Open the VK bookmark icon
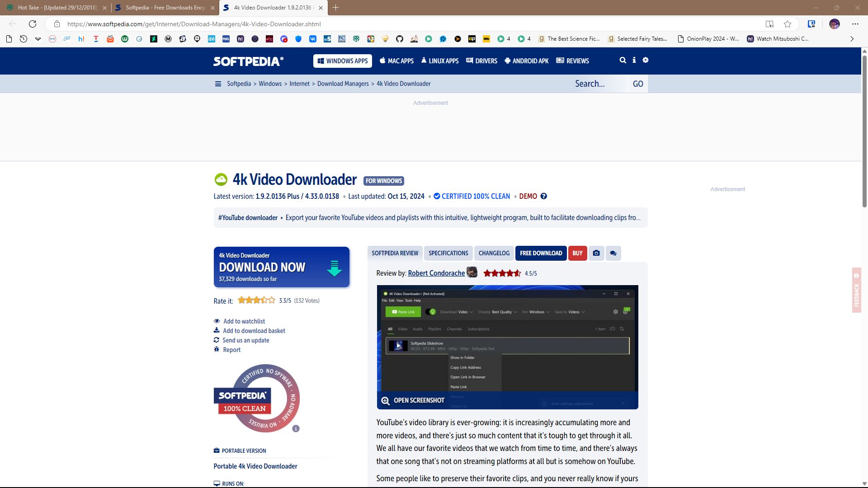 tap(313, 39)
